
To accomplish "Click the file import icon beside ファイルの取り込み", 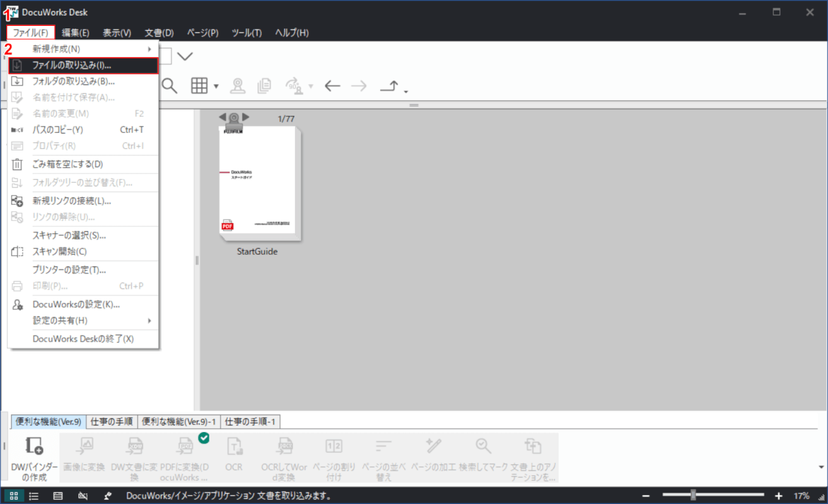I will click(x=18, y=65).
